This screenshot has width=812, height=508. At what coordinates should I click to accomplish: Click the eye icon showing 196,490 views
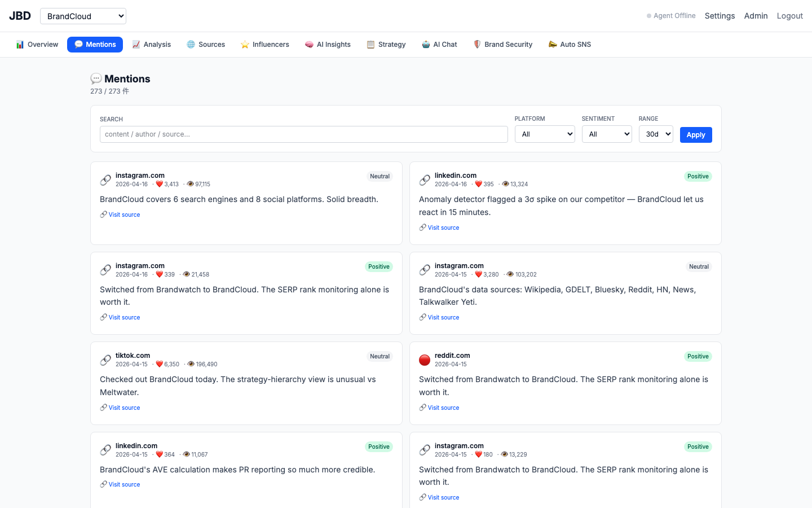pos(191,364)
